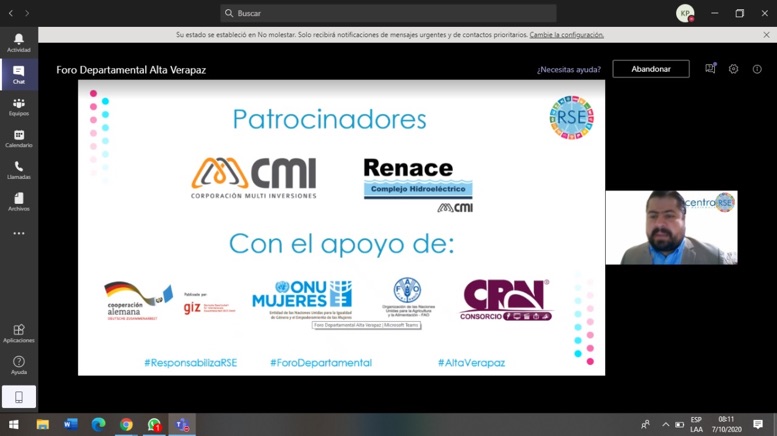This screenshot has width=777, height=436.
Task: Open the Chat section in sidebar
Action: coord(19,75)
